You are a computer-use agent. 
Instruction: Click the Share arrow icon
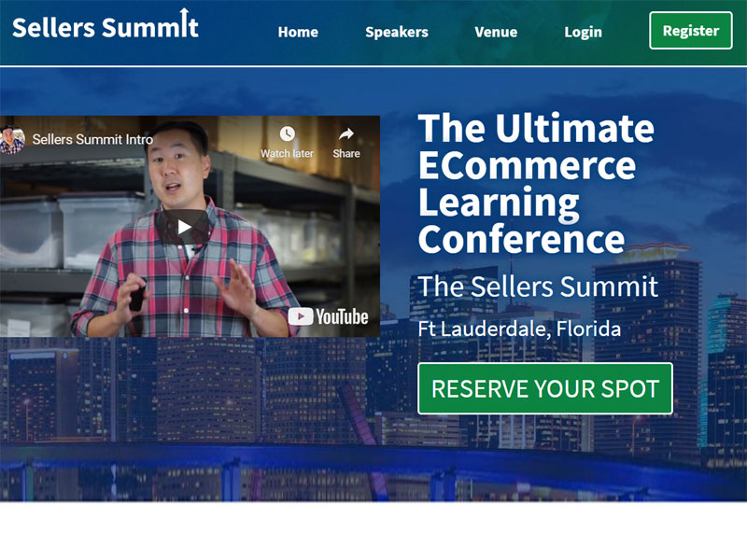[x=346, y=133]
